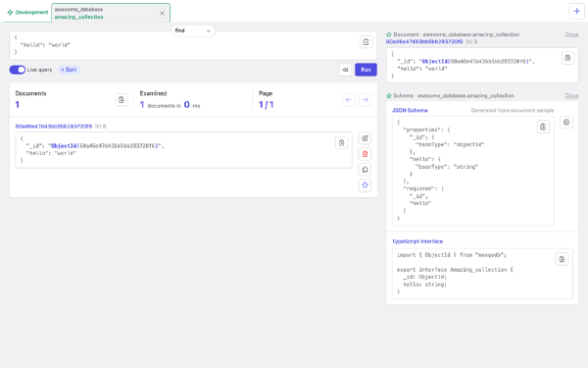Close the Schema panel

(x=571, y=96)
